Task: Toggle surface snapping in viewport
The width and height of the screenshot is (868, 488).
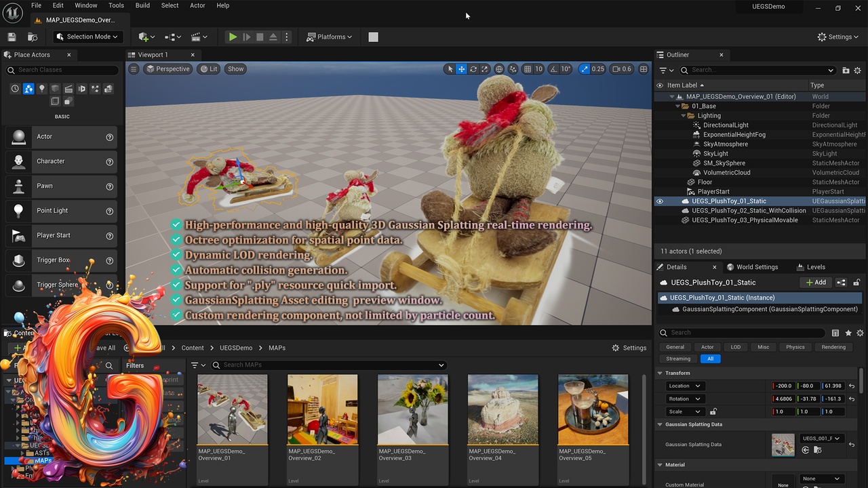Action: (513, 69)
